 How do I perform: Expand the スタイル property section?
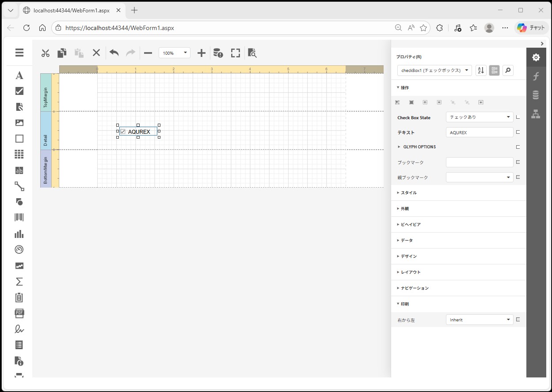(408, 193)
